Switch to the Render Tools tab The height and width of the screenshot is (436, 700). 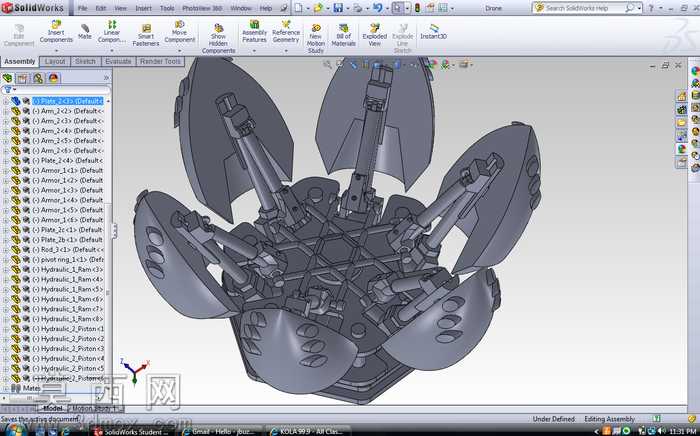click(x=160, y=62)
